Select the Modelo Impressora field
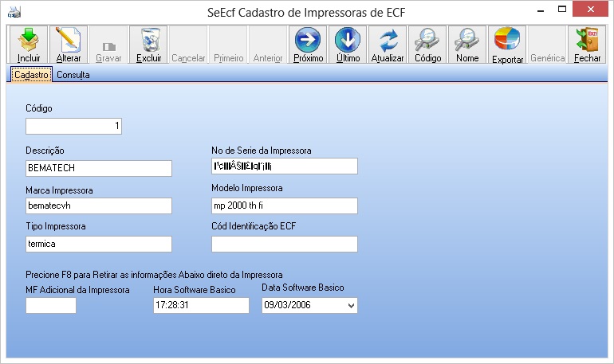Viewport: 614px width, 364px height. click(x=284, y=205)
